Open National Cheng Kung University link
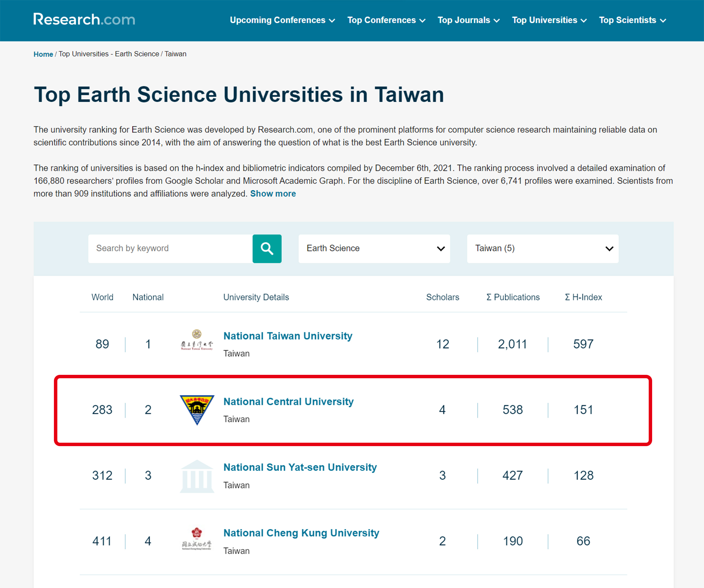This screenshot has width=704, height=588. pyautogui.click(x=301, y=533)
